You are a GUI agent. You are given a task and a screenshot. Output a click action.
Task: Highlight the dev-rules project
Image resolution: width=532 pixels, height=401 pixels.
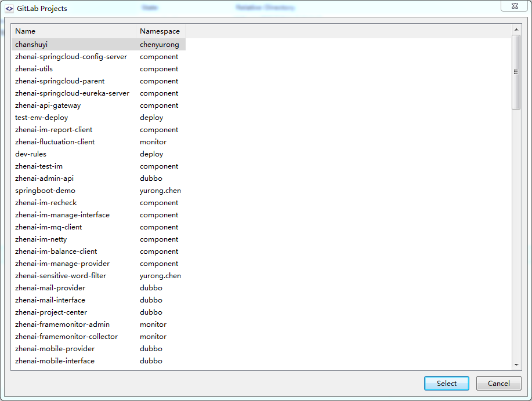pyautogui.click(x=31, y=154)
